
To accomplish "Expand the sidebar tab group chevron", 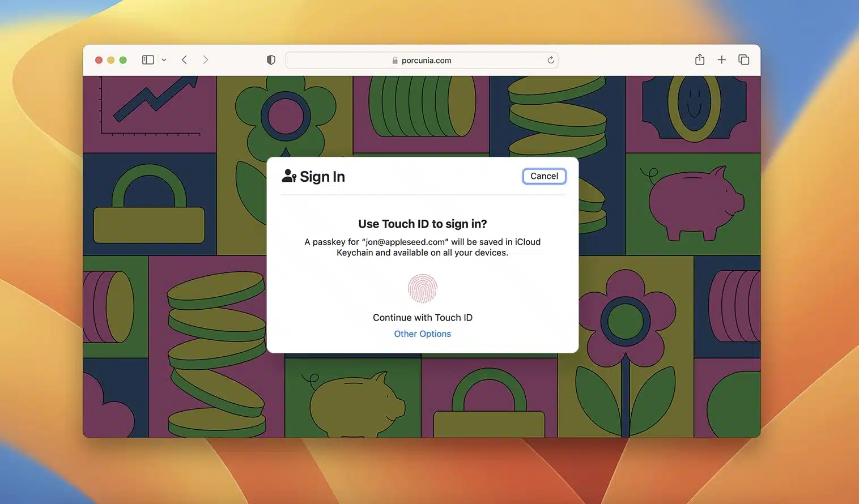I will point(164,60).
